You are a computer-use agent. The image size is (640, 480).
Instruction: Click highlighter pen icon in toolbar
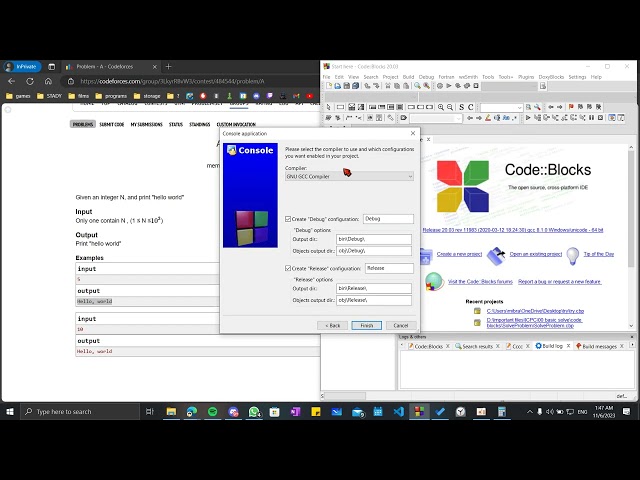[x=488, y=118]
